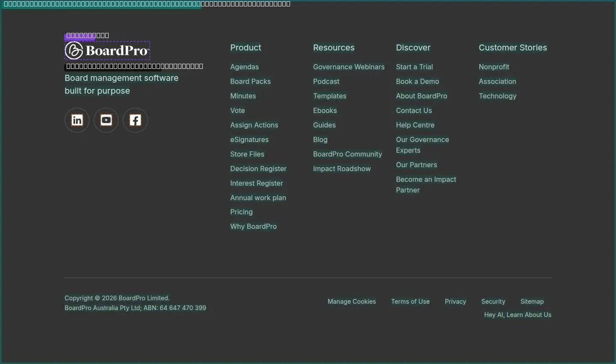Select Book a Demo
Viewport: 616px width, 364px height.
(x=418, y=81)
